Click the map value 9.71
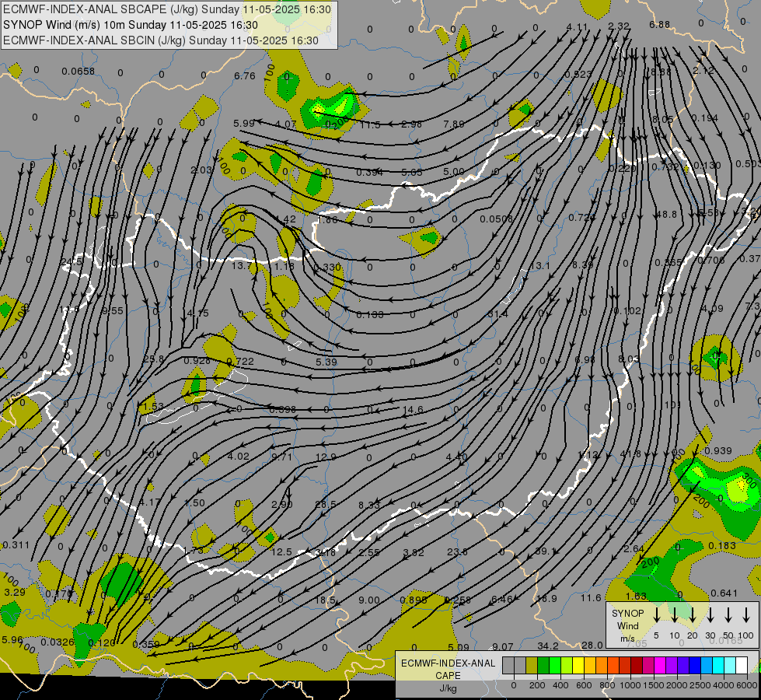 pyautogui.click(x=282, y=457)
